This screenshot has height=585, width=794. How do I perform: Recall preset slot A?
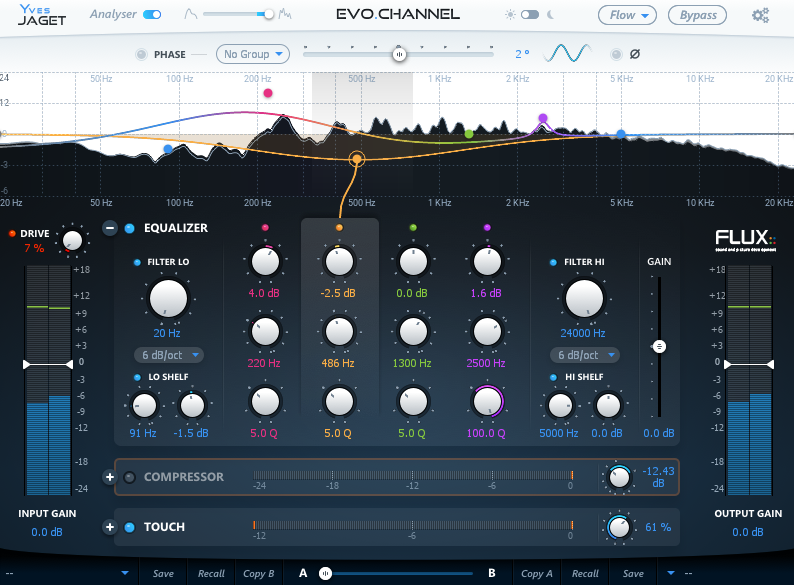pyautogui.click(x=211, y=573)
